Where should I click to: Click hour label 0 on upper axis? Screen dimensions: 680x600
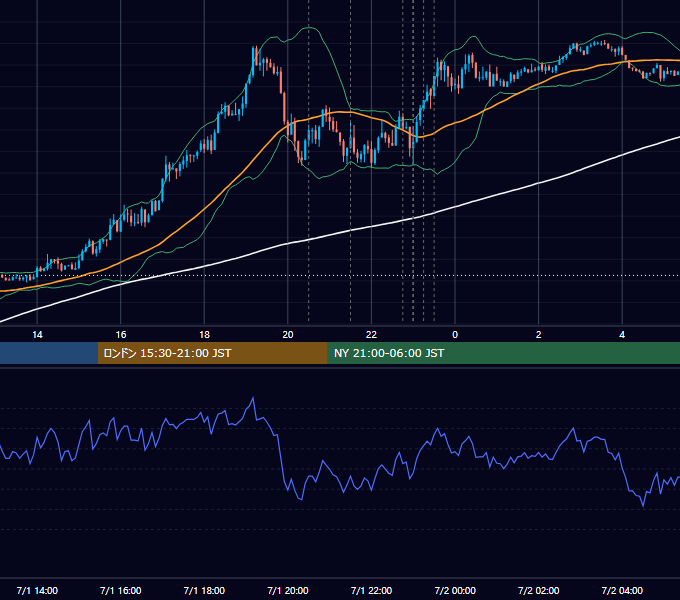tap(455, 335)
